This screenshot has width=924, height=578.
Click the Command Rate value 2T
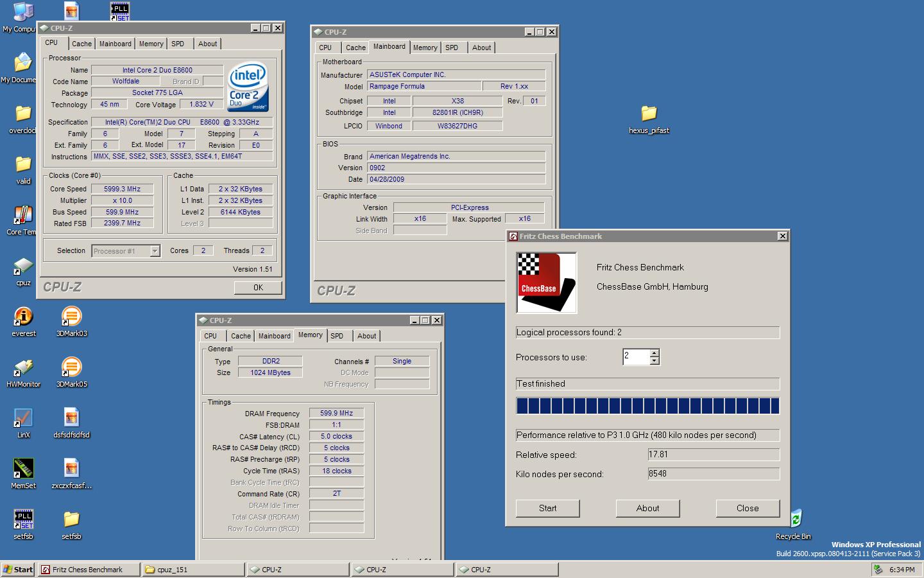coord(336,493)
